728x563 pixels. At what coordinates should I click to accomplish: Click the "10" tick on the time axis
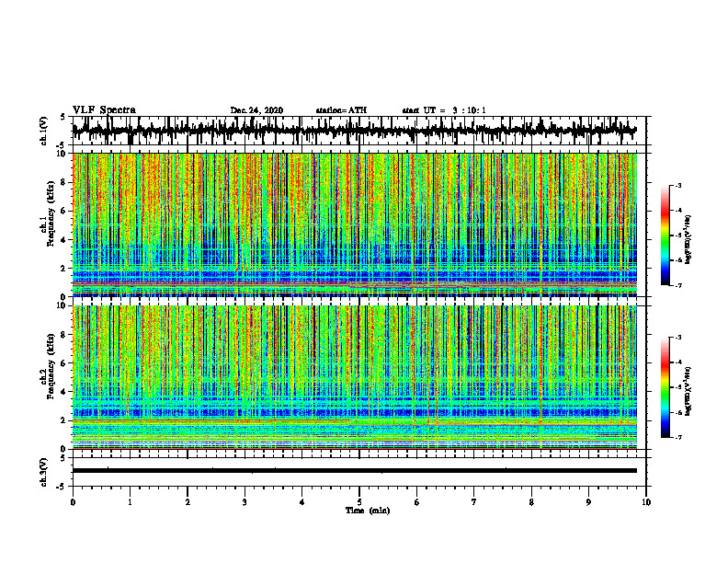[646, 502]
